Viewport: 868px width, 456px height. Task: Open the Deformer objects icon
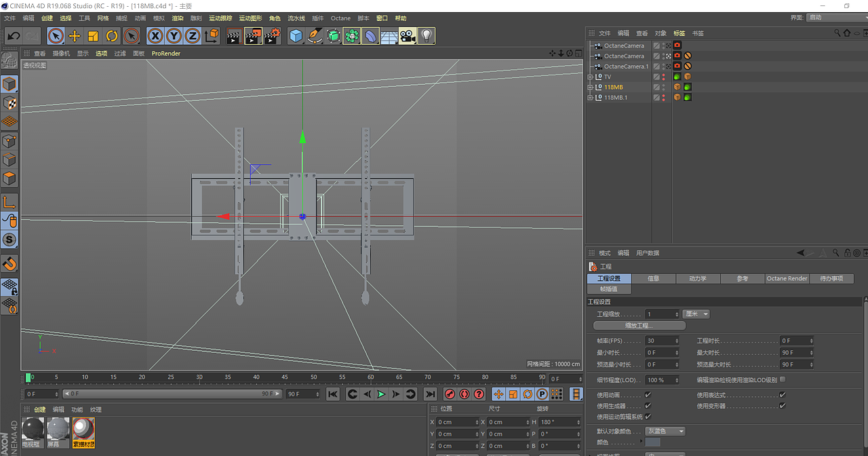coord(370,36)
